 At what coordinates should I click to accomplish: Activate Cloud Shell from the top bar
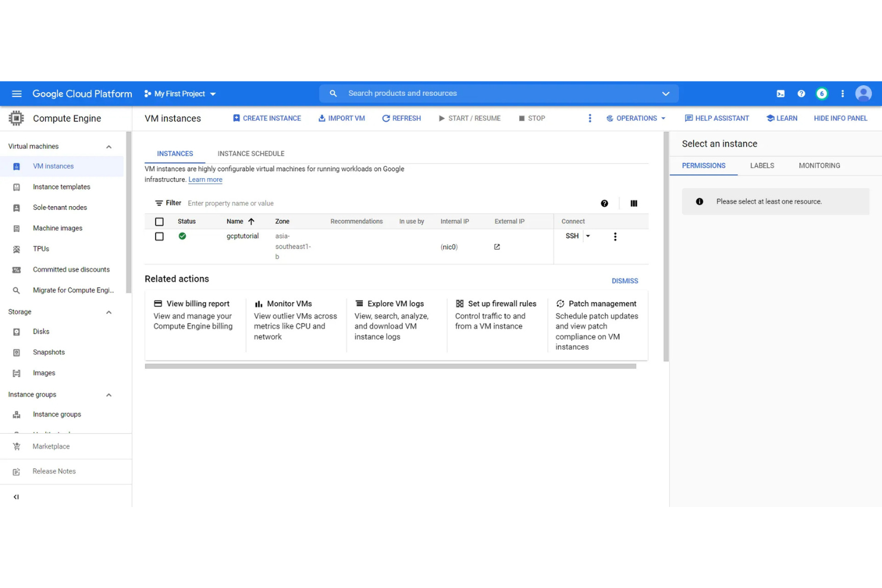pos(780,94)
